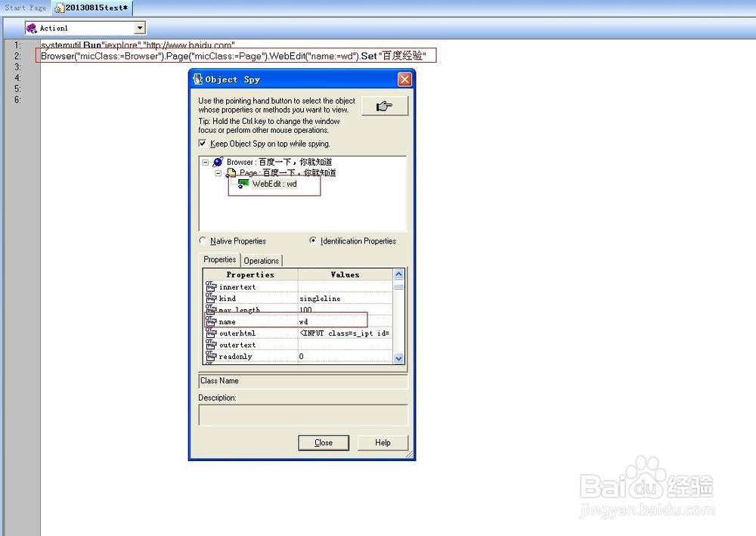The width and height of the screenshot is (756, 536).
Task: Switch to the Start Page tab
Action: coord(25,8)
